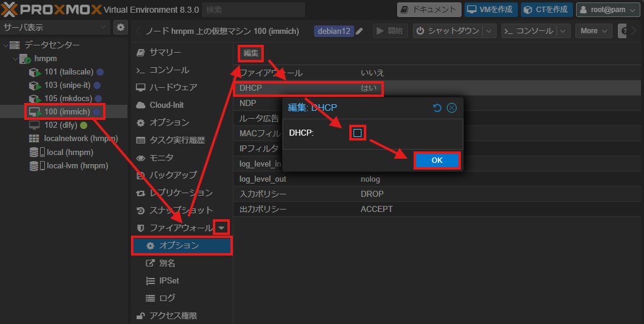Click the 編集 edit button
The width and height of the screenshot is (644, 324).
click(251, 53)
